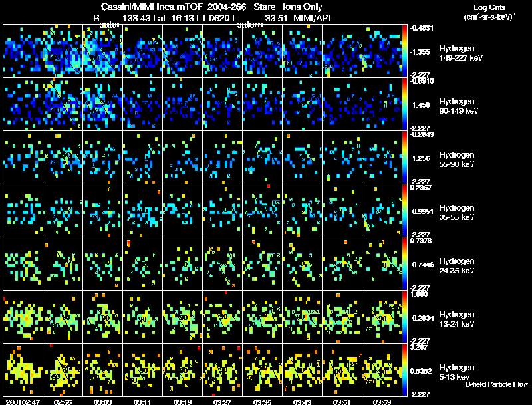This screenshot has width=532, height=405.
Task: Click the 03:19 time axis label
Action: coord(182,402)
